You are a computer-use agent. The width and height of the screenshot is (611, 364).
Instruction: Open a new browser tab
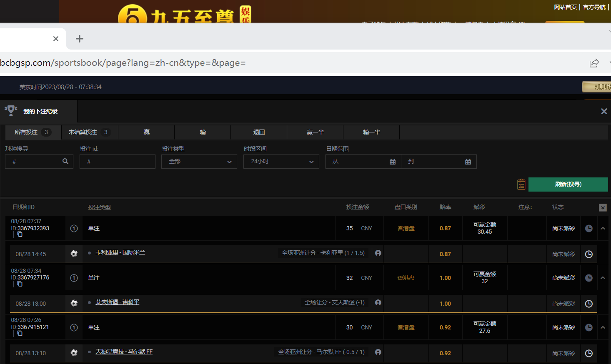coord(80,39)
